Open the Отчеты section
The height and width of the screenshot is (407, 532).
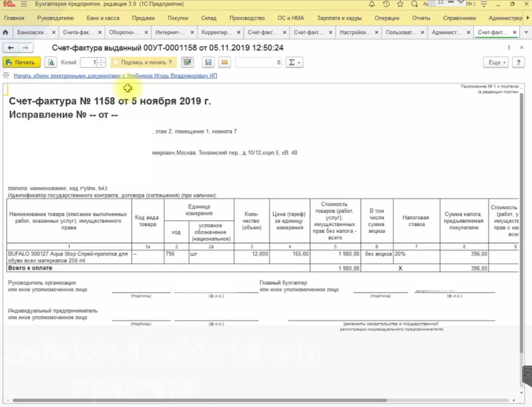(x=421, y=18)
